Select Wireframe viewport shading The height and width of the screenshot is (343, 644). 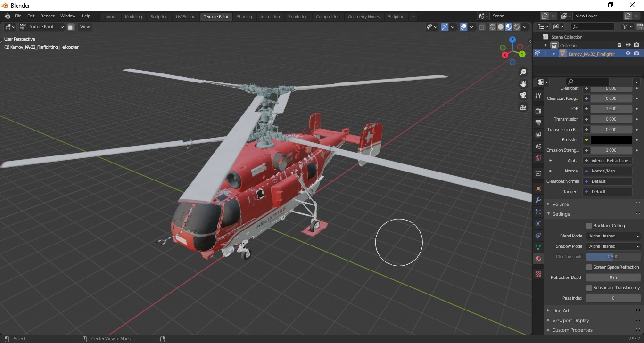click(x=493, y=27)
